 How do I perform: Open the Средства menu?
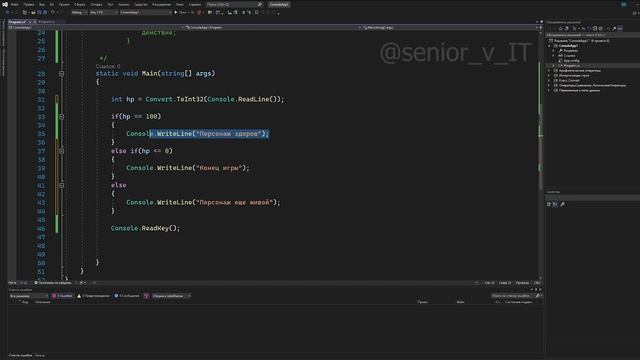141,4
